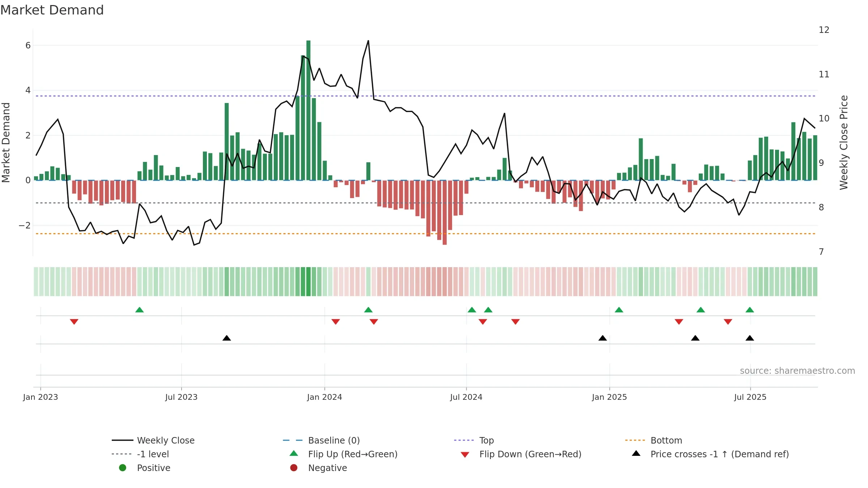Click the orange dotted Bottom line sample in the legend
Screen dimensions: 868x488
635,440
